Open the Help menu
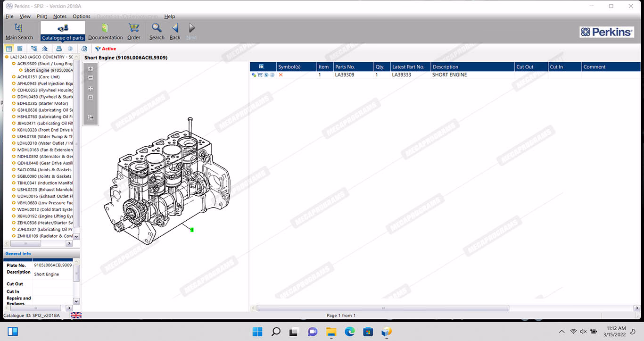The image size is (644, 341). [170, 17]
